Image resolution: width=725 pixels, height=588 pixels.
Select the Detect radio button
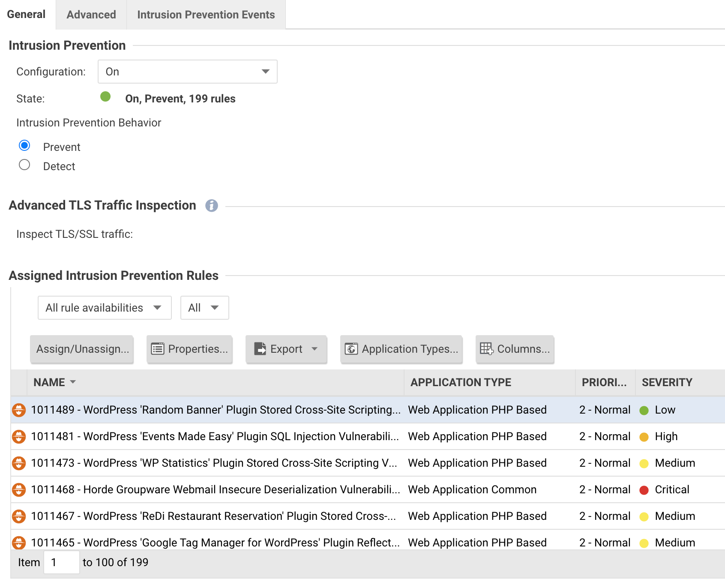pyautogui.click(x=24, y=165)
